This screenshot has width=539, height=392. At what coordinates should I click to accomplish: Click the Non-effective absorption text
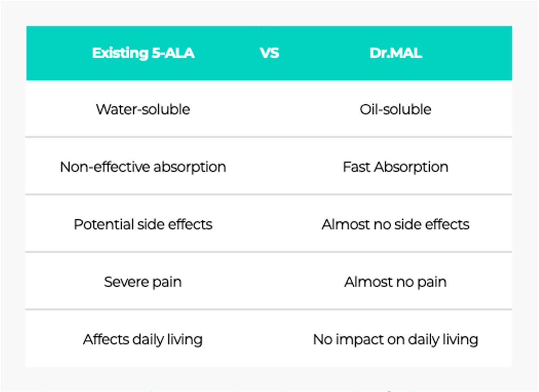143,167
